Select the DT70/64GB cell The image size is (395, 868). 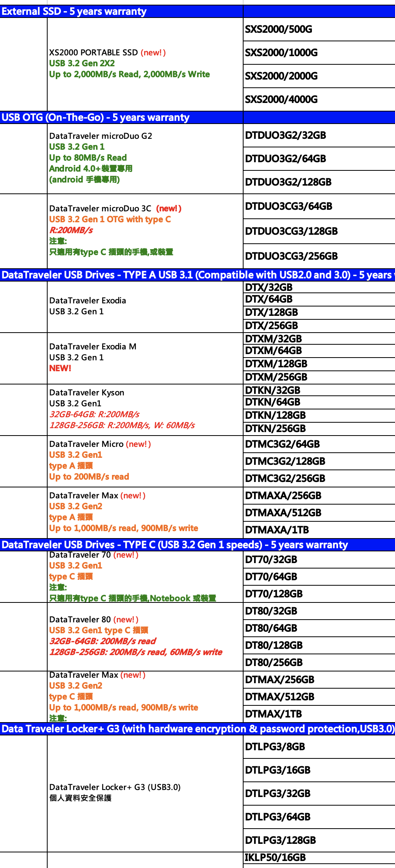319,577
